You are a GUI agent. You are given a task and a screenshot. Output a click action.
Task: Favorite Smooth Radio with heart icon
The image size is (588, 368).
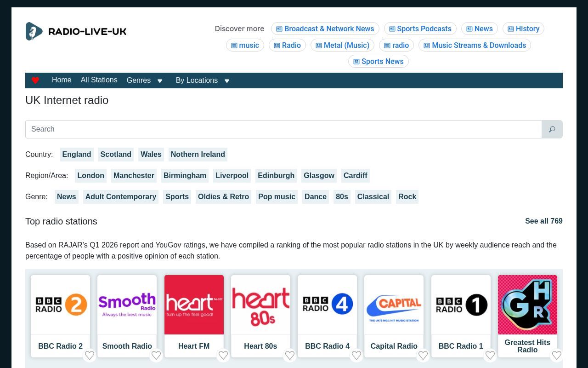point(156,355)
